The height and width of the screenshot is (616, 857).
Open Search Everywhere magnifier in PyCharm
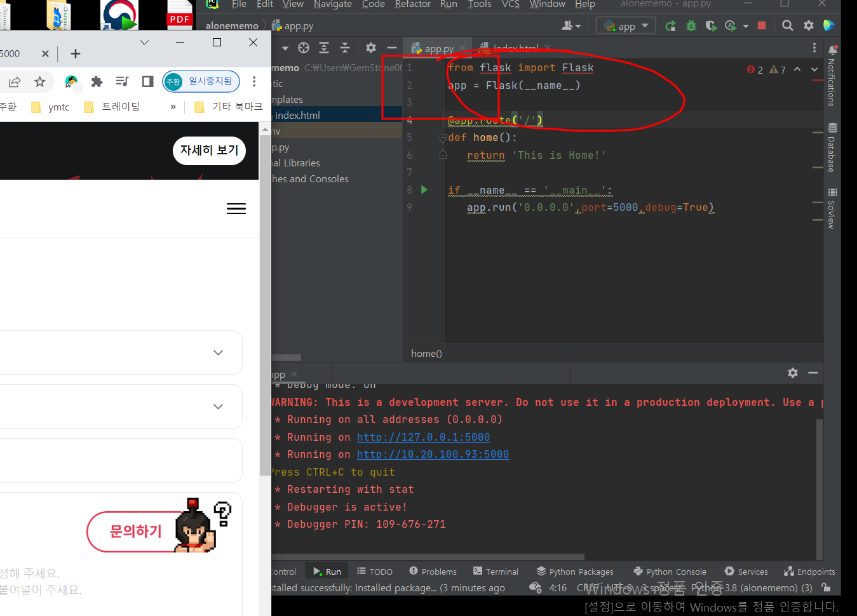[x=788, y=25]
